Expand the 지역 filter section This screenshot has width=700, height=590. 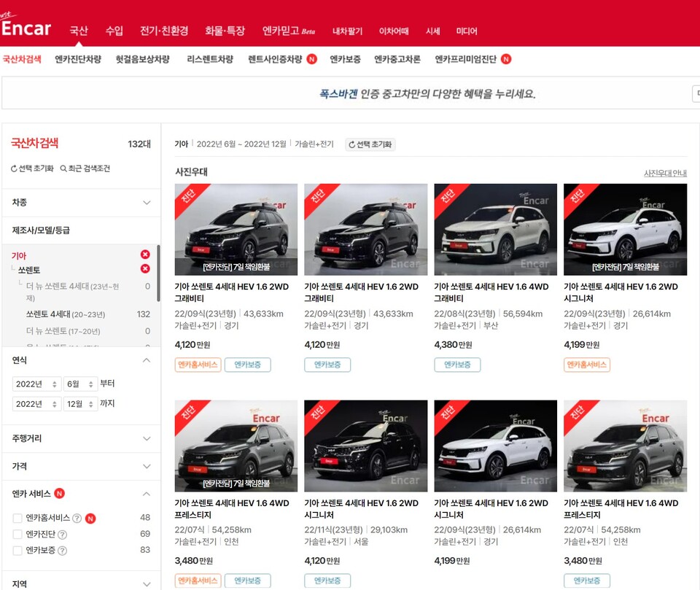coord(81,583)
